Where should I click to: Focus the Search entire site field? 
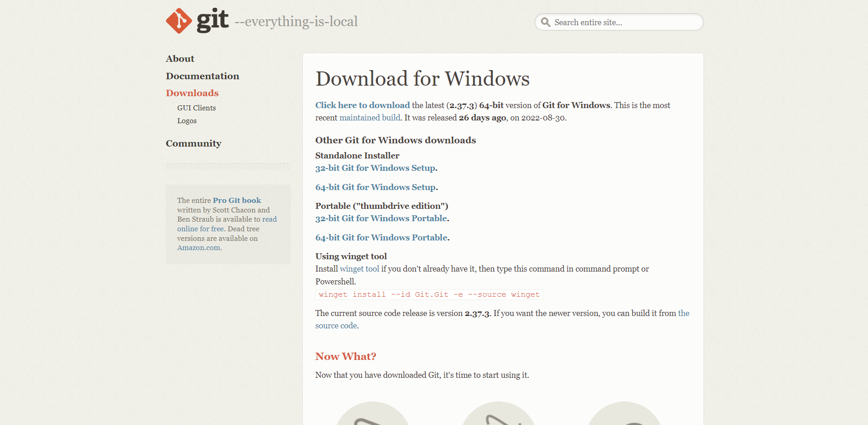tap(619, 22)
